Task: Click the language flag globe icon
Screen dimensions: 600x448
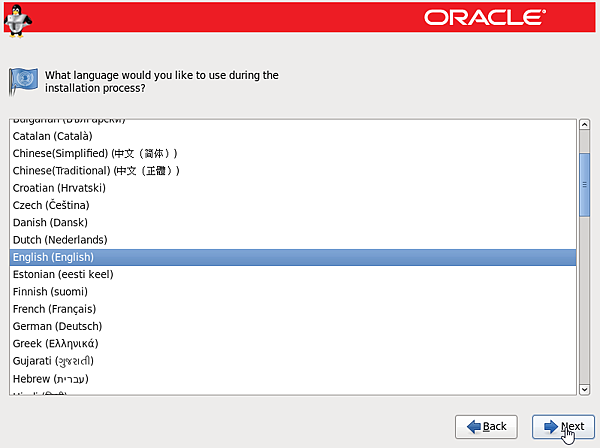Action: tap(22, 81)
